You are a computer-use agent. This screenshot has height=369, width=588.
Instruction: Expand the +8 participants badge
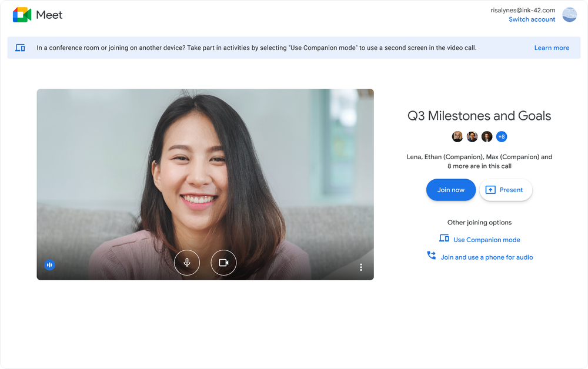click(x=502, y=136)
